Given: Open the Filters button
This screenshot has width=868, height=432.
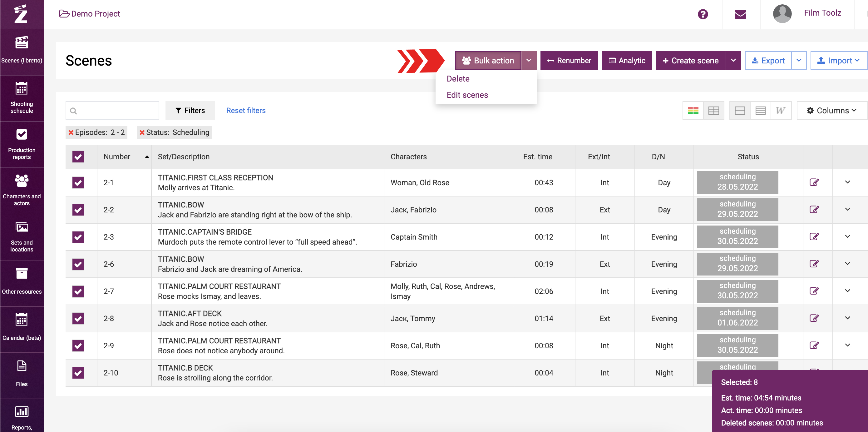Looking at the screenshot, I should pyautogui.click(x=190, y=111).
